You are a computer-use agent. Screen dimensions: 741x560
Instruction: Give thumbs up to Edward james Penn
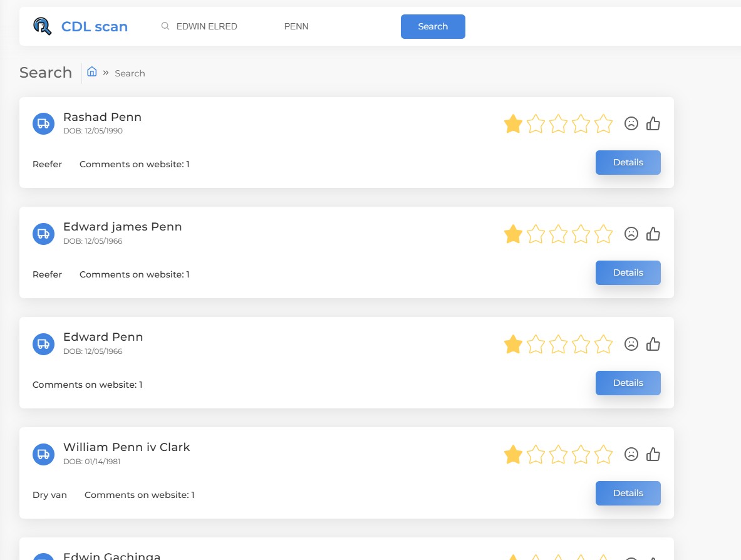pos(653,234)
